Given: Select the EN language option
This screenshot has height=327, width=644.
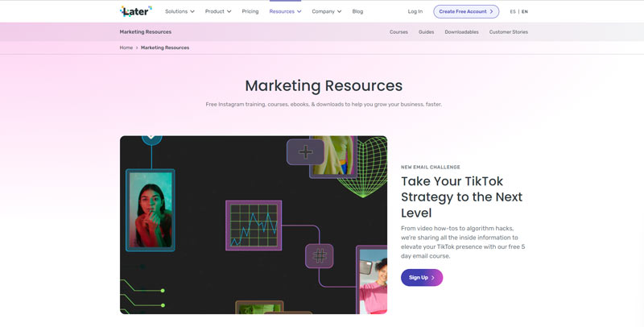Looking at the screenshot, I should pos(525,11).
